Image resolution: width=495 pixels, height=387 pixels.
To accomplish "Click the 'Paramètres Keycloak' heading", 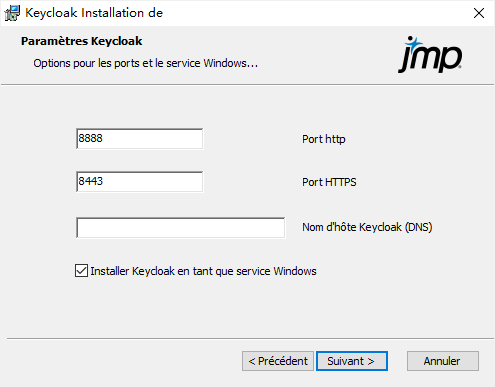I will coord(82,41).
